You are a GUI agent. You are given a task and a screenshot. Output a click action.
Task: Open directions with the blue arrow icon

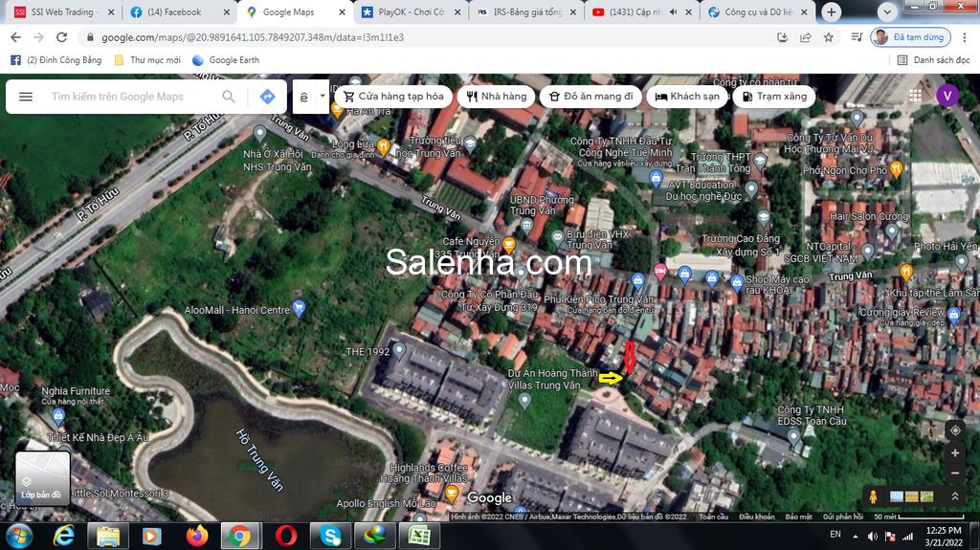tap(267, 97)
